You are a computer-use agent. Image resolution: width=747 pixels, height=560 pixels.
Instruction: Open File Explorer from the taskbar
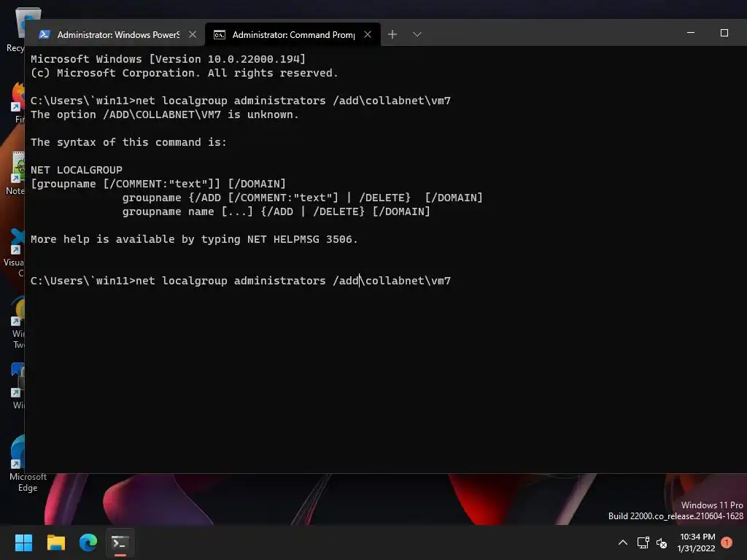point(55,542)
